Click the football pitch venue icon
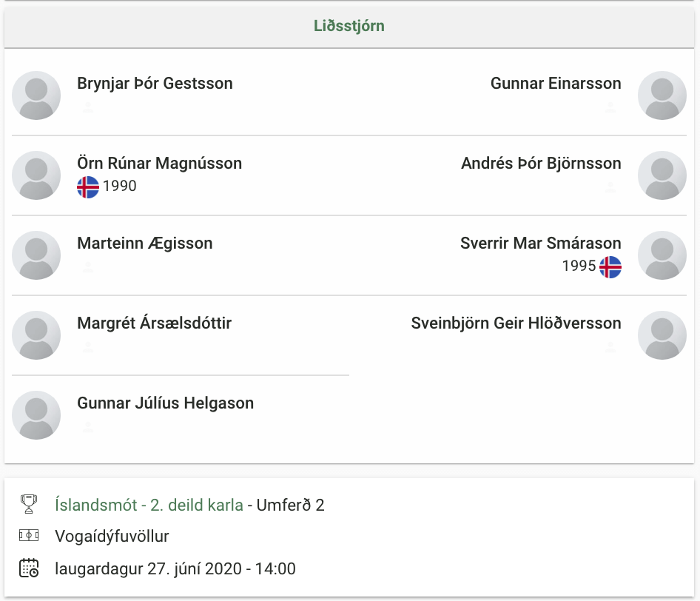 point(29,535)
